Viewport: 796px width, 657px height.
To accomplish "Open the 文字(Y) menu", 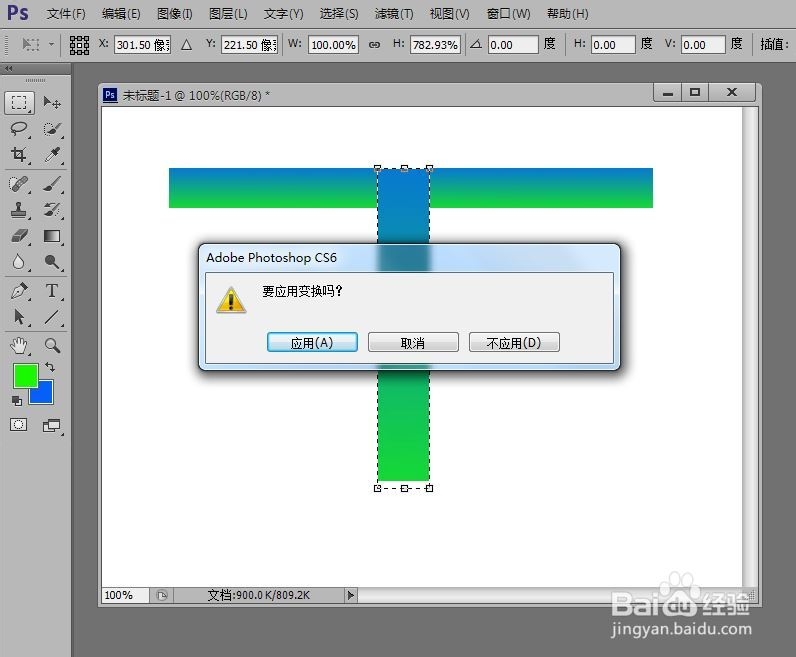I will tap(283, 14).
